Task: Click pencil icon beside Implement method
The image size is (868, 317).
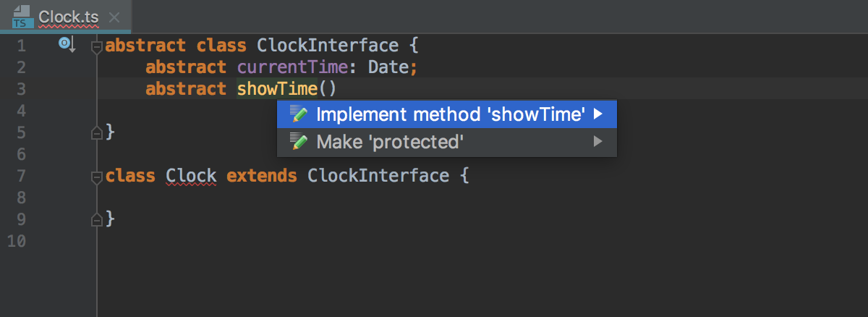Action: pyautogui.click(x=299, y=114)
